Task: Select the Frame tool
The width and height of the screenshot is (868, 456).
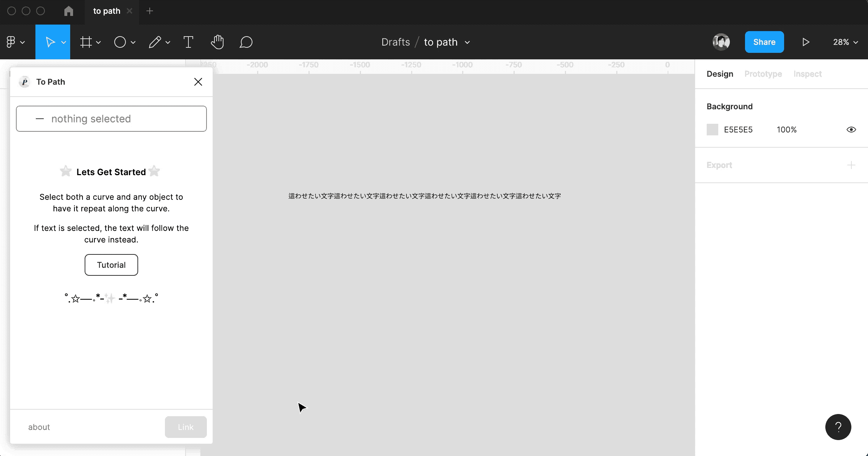Action: pos(87,42)
